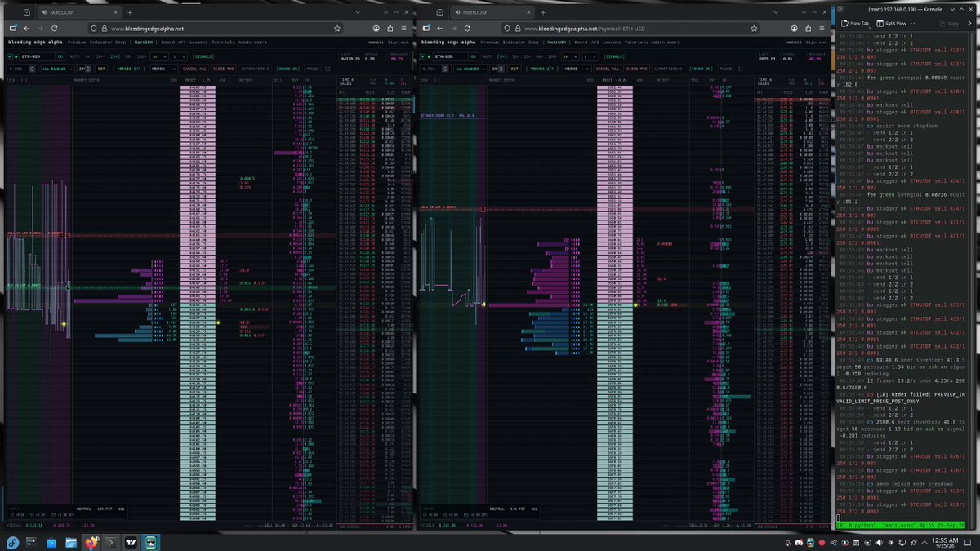Viewport: 980px width, 551px height.
Task: Toggle SIGNALS in the BTC-USD window
Action: click(203, 56)
